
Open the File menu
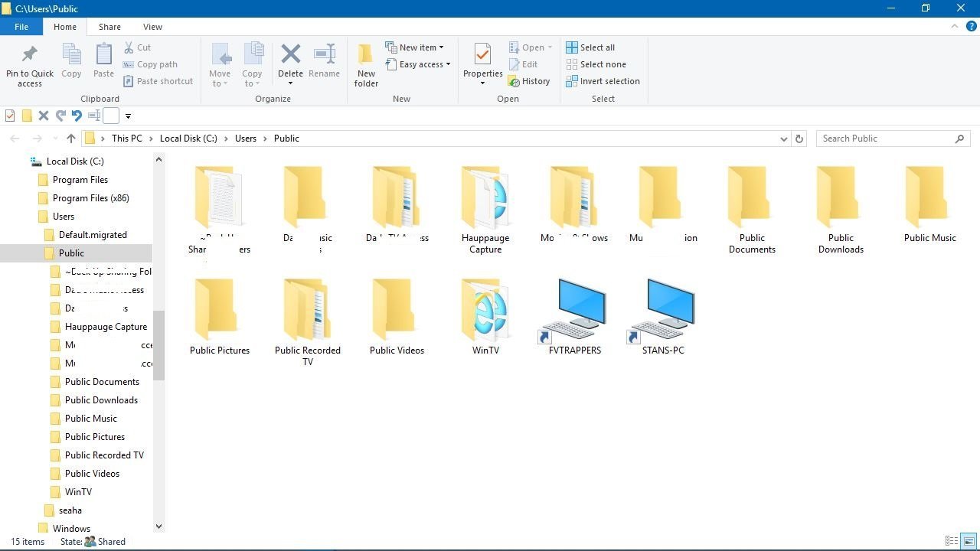21,27
